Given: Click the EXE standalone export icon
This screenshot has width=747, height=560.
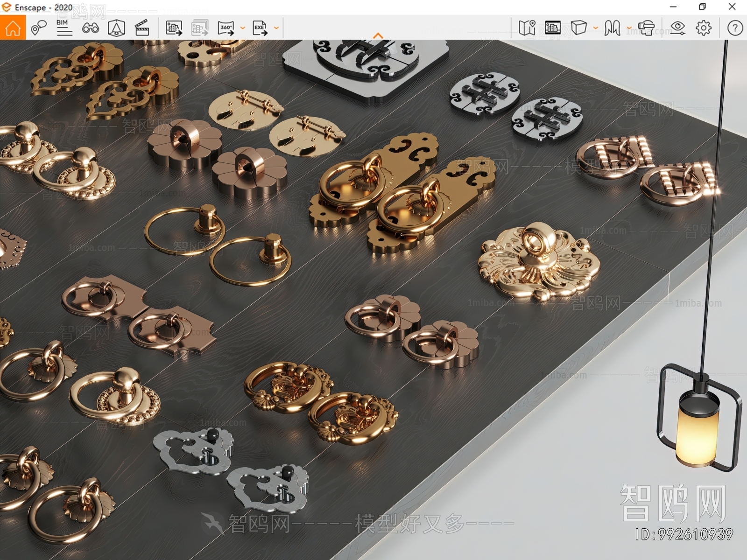Looking at the screenshot, I should [x=260, y=28].
